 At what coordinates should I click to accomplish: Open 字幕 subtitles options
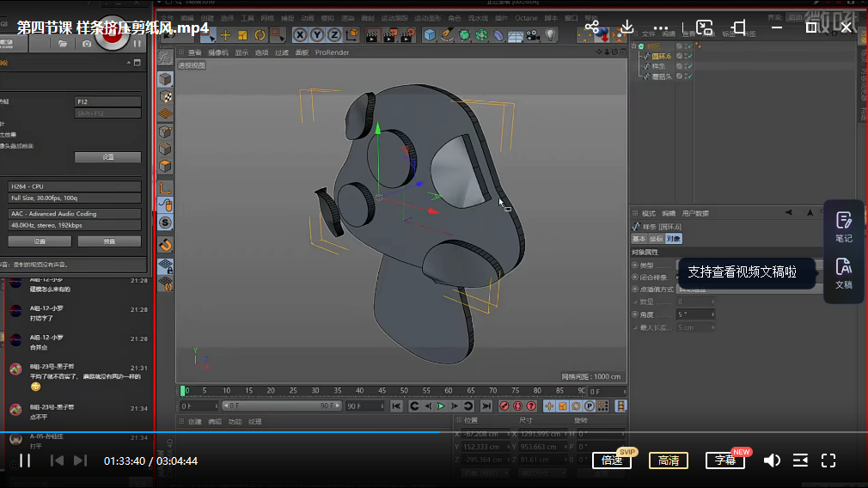tap(725, 461)
